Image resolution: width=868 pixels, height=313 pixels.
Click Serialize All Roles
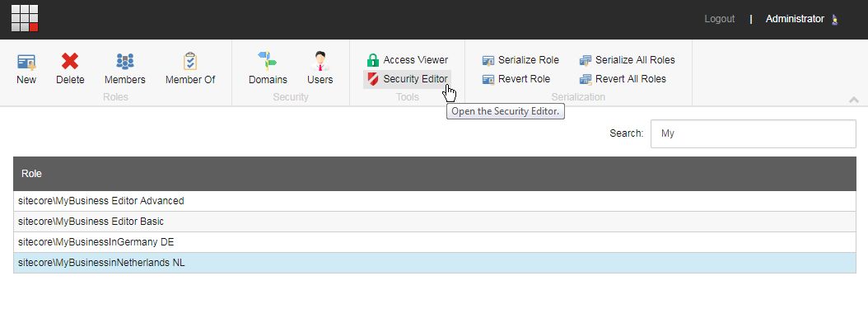pyautogui.click(x=628, y=60)
